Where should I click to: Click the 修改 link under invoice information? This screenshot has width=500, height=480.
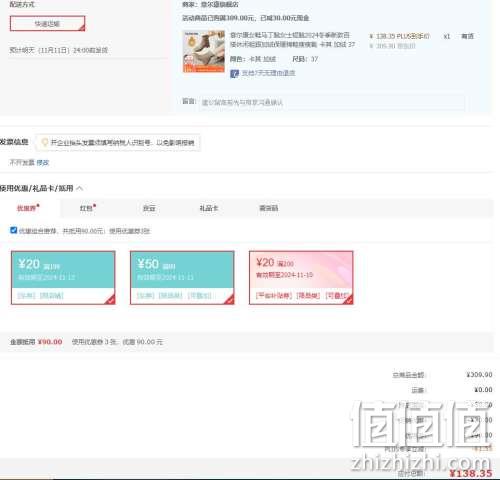coord(43,163)
